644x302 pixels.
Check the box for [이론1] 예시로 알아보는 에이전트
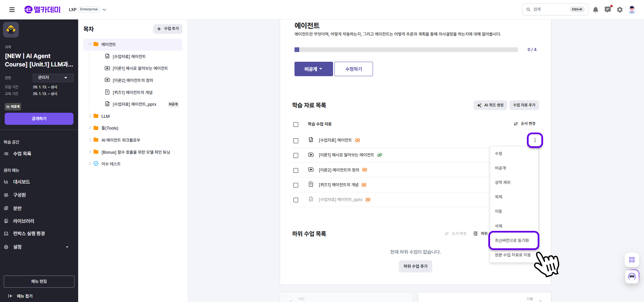[x=296, y=155]
